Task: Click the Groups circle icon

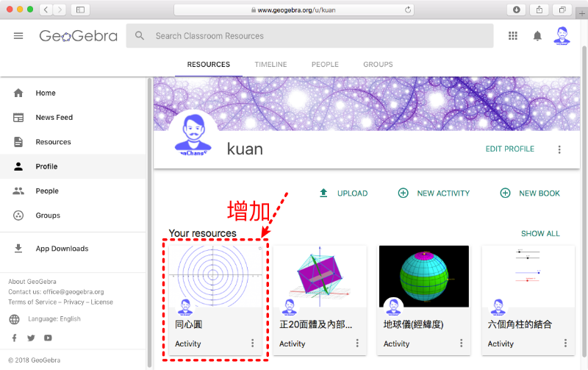Action: pos(18,216)
